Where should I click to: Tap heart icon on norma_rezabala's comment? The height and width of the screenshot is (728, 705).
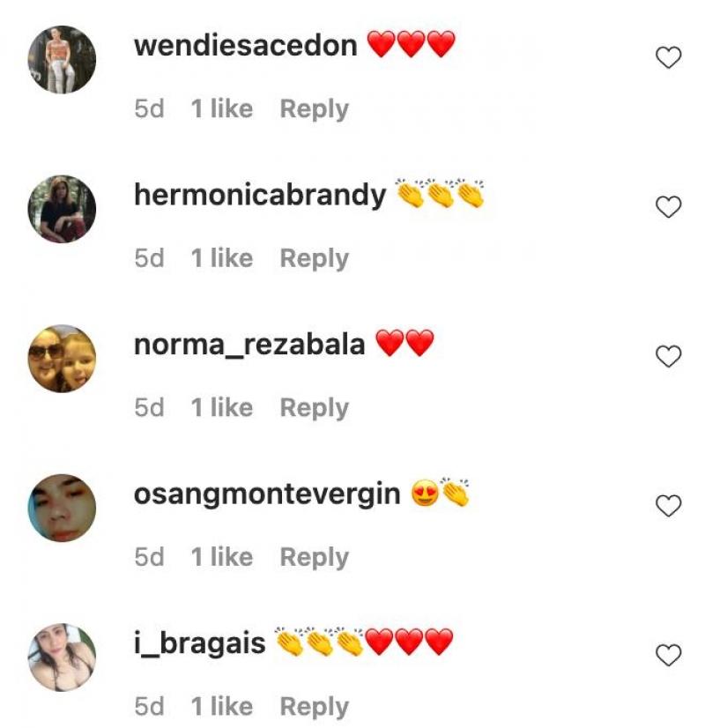pos(668,357)
